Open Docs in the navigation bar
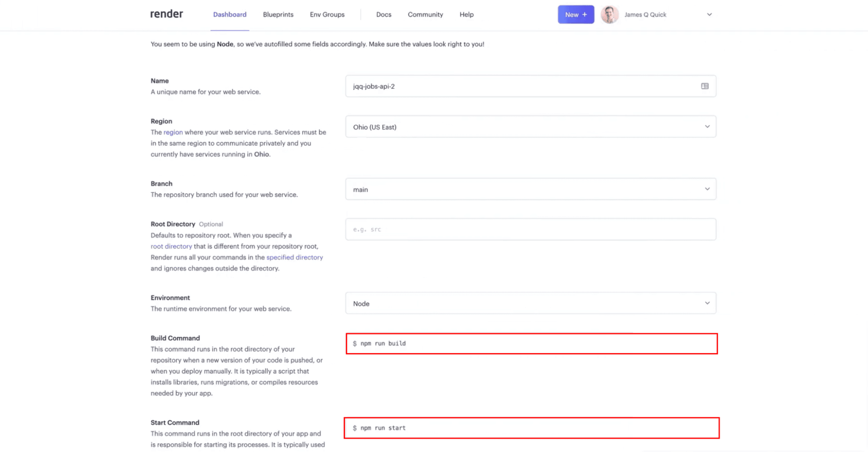Viewport: 868px width, 452px height. [383, 14]
